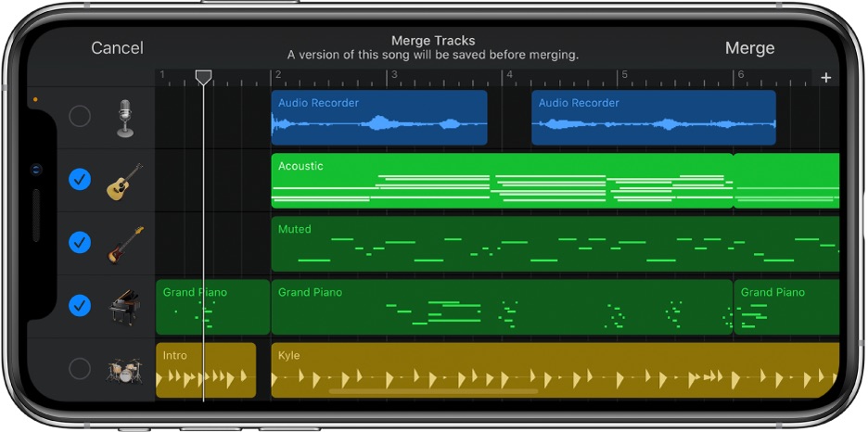Tap bar 4 on the ruler

(510, 75)
